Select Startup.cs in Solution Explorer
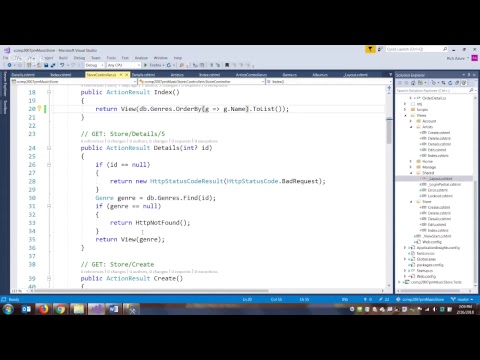The image size is (480, 360). pos(424,271)
